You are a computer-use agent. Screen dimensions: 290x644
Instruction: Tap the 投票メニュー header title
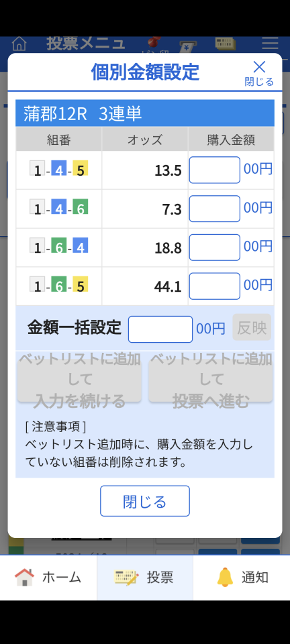click(x=85, y=43)
